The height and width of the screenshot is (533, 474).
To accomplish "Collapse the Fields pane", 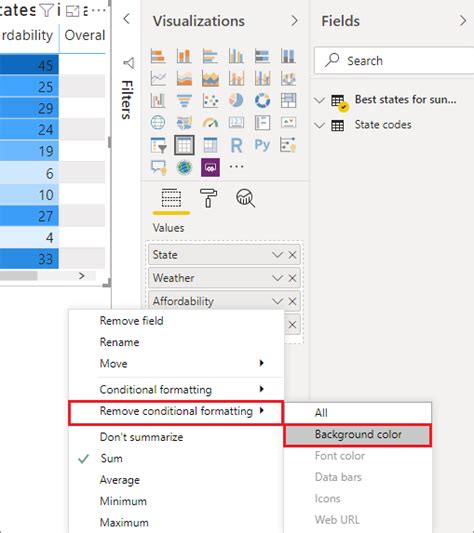I will click(463, 21).
